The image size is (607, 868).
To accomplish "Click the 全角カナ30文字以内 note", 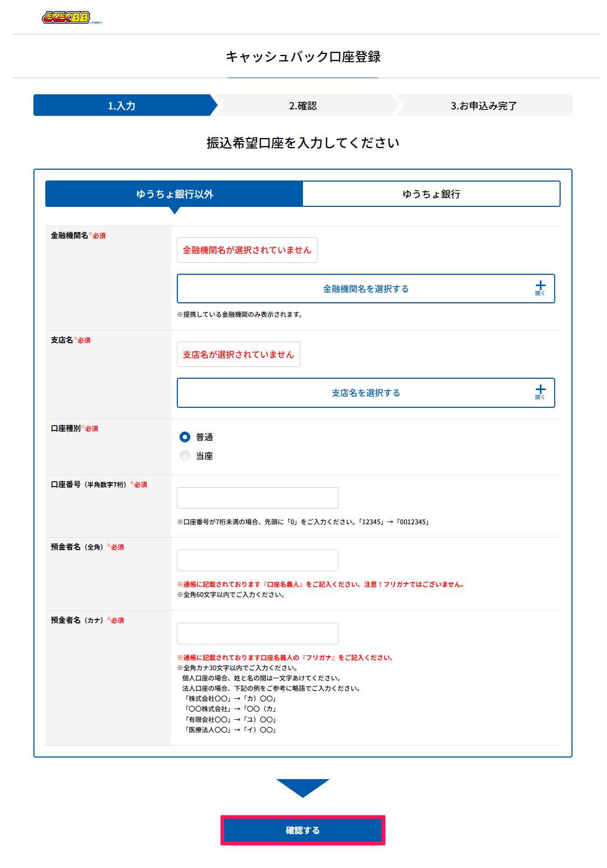I will tap(238, 668).
